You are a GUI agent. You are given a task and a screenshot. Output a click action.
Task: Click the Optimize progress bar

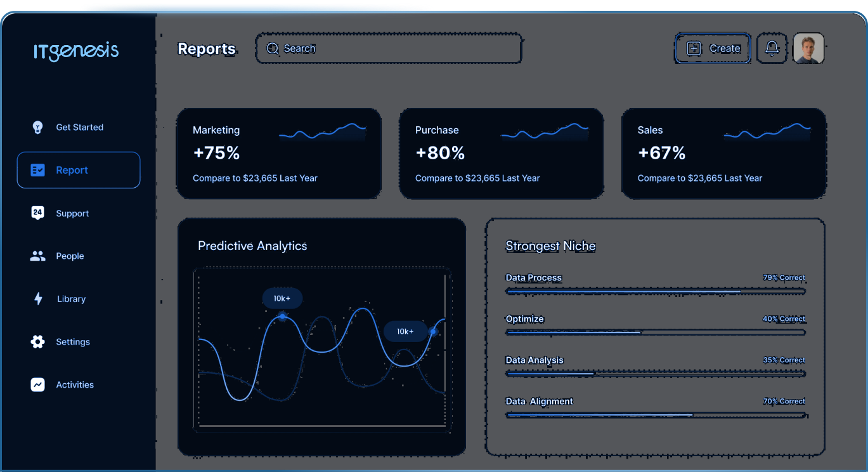point(656,332)
